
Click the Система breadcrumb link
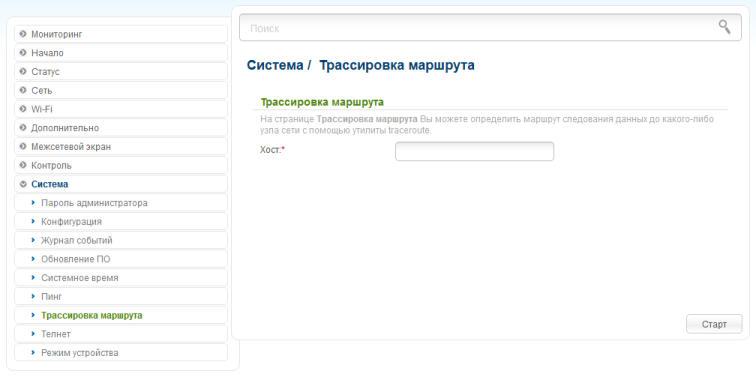tap(275, 65)
